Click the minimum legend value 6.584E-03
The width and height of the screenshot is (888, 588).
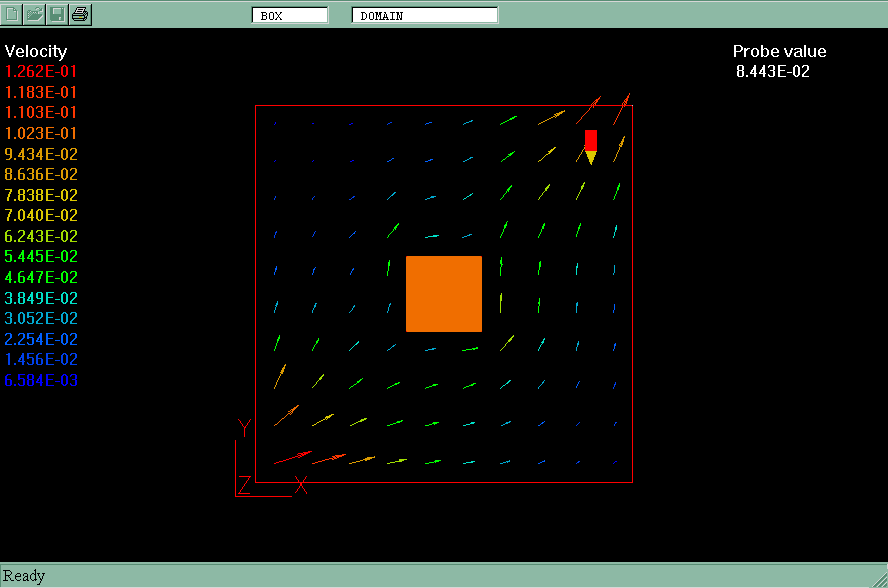click(41, 380)
